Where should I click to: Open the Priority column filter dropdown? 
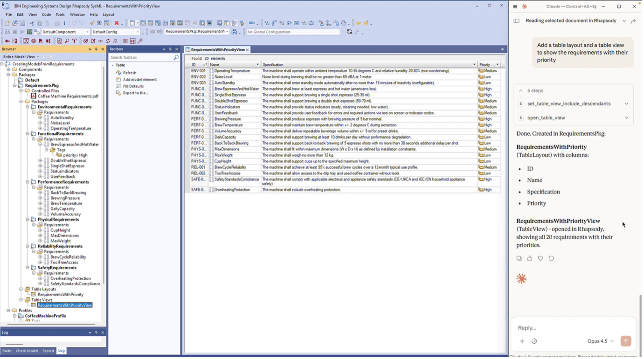click(x=498, y=65)
